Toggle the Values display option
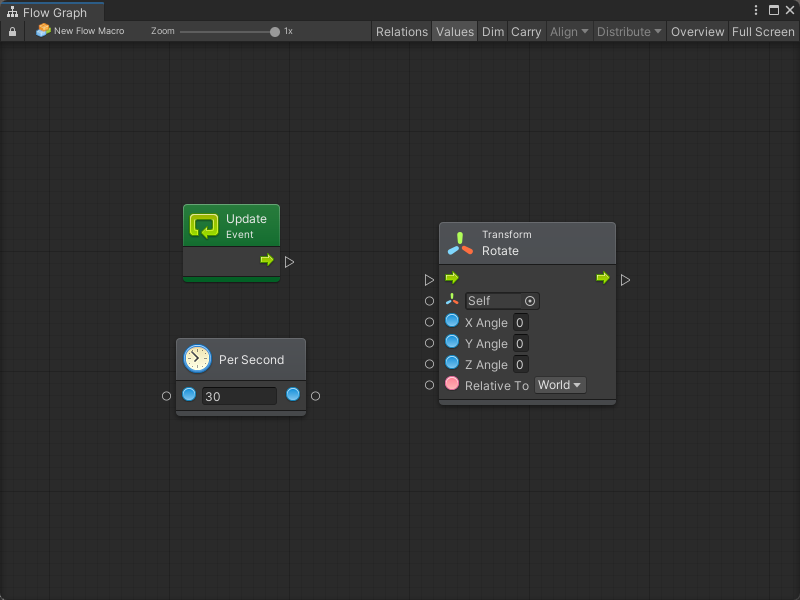 (x=454, y=32)
